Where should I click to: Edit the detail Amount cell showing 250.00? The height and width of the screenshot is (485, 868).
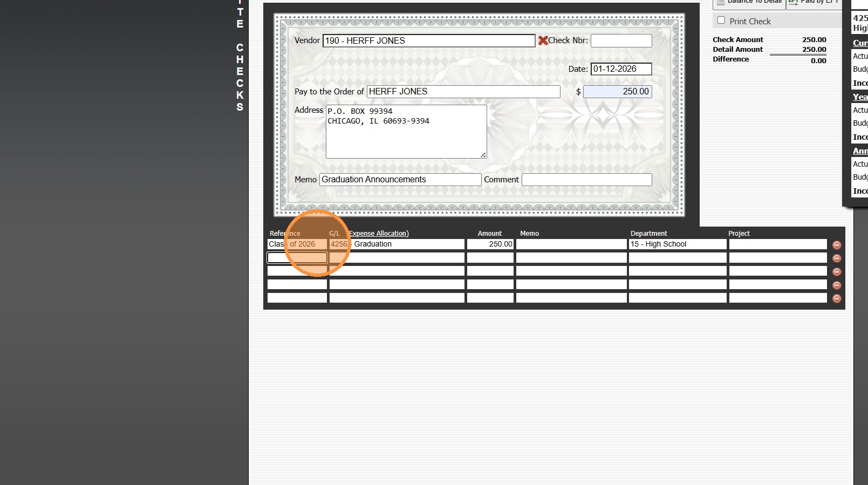[x=490, y=244]
